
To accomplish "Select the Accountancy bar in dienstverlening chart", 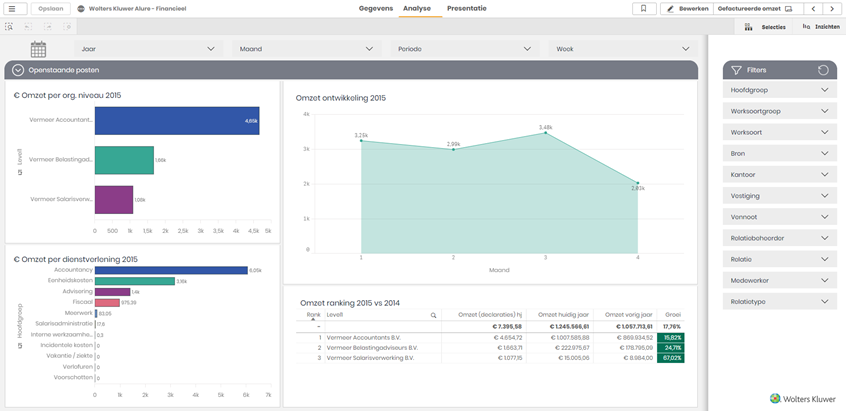I will coord(171,270).
